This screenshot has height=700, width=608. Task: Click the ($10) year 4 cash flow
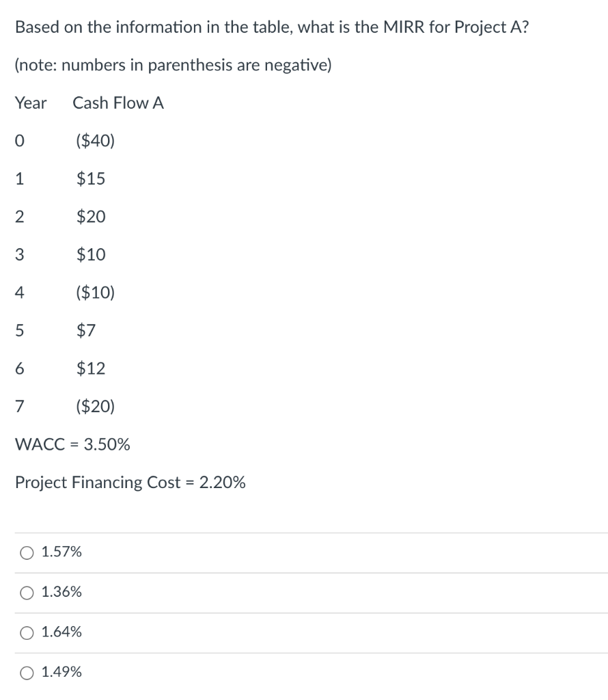[96, 293]
